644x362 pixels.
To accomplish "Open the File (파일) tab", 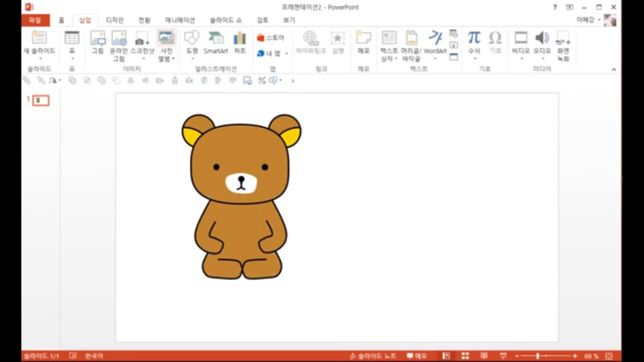I will [x=35, y=20].
